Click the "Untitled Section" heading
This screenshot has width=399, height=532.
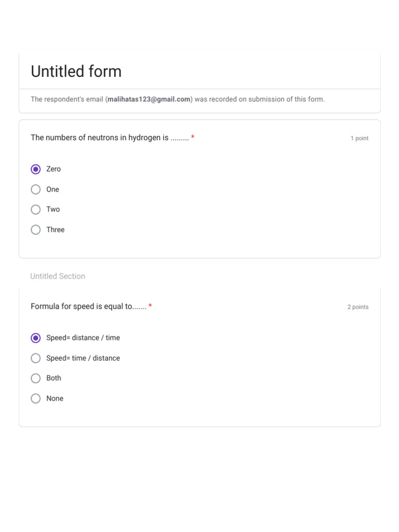pos(58,276)
